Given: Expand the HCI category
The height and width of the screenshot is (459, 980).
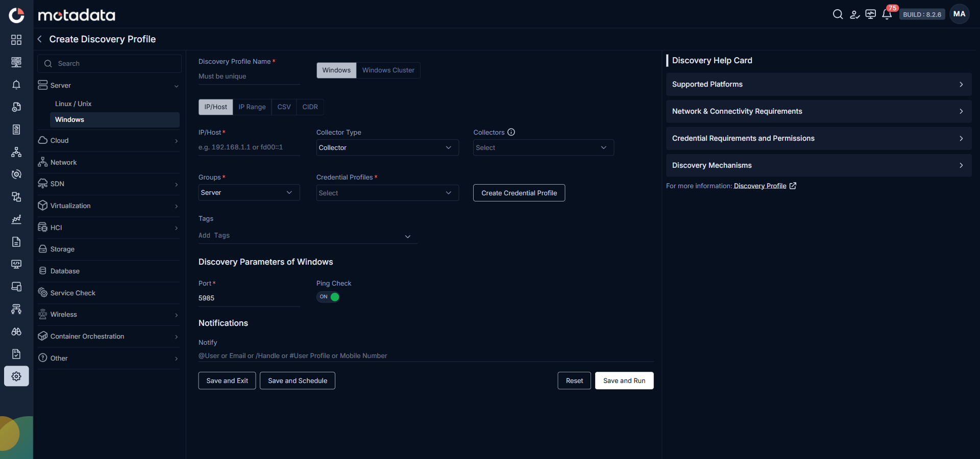Looking at the screenshot, I should tap(177, 228).
